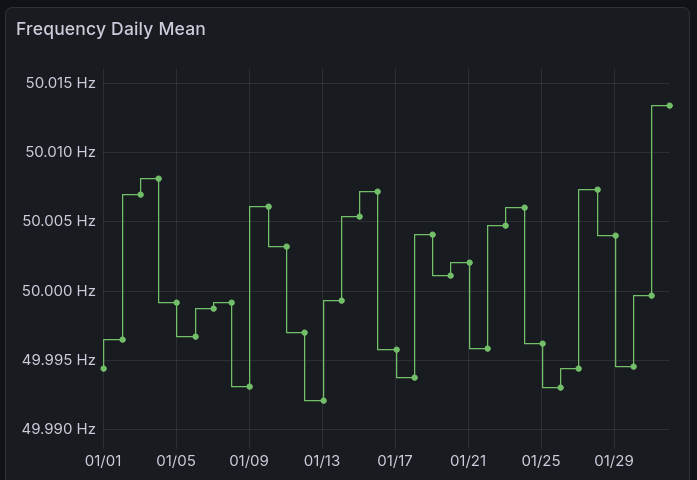Click the first data point at 01/01
The height and width of the screenshot is (480, 697).
point(104,369)
